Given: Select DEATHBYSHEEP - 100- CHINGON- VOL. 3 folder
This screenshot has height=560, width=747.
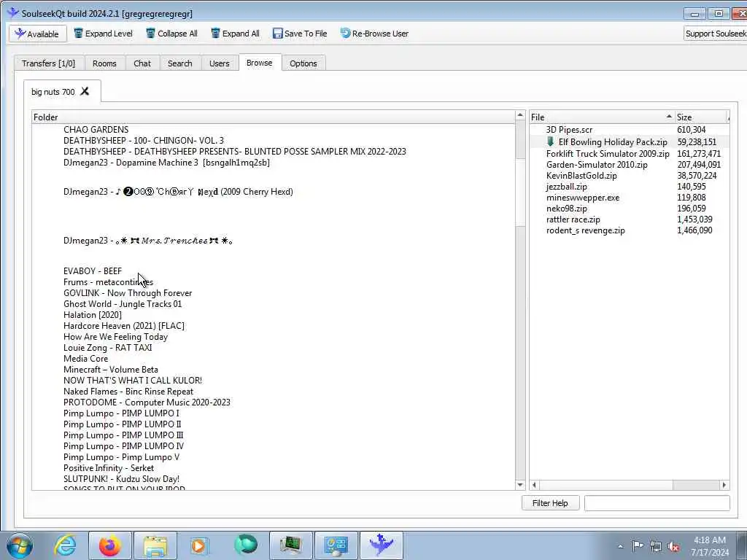Looking at the screenshot, I should pyautogui.click(x=144, y=141).
